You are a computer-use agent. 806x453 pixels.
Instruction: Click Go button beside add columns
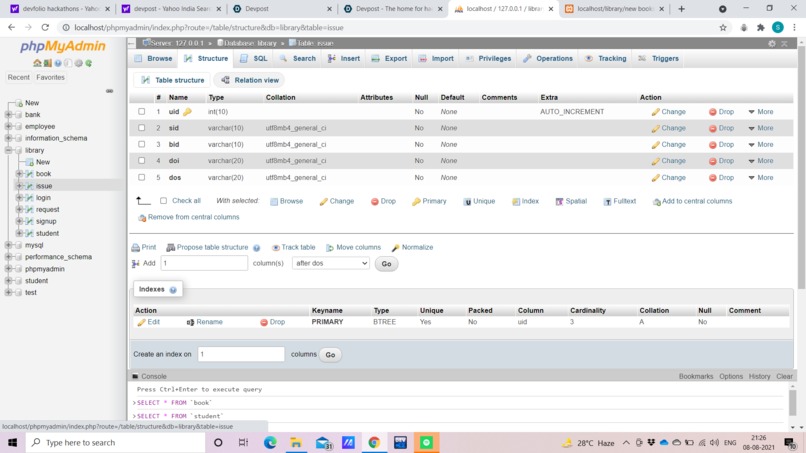(x=386, y=264)
